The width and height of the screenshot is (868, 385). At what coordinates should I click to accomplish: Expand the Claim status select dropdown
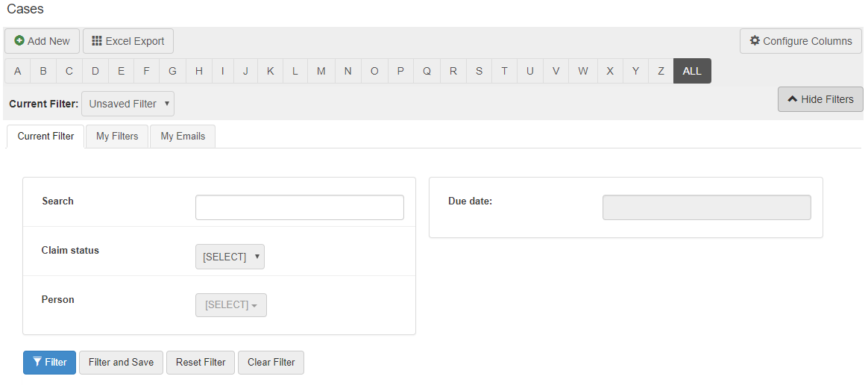click(229, 257)
